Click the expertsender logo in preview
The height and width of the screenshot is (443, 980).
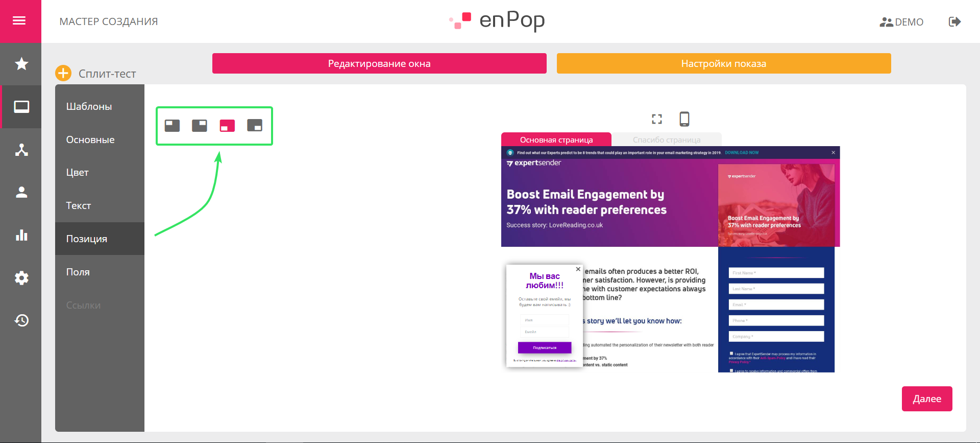[x=534, y=163]
